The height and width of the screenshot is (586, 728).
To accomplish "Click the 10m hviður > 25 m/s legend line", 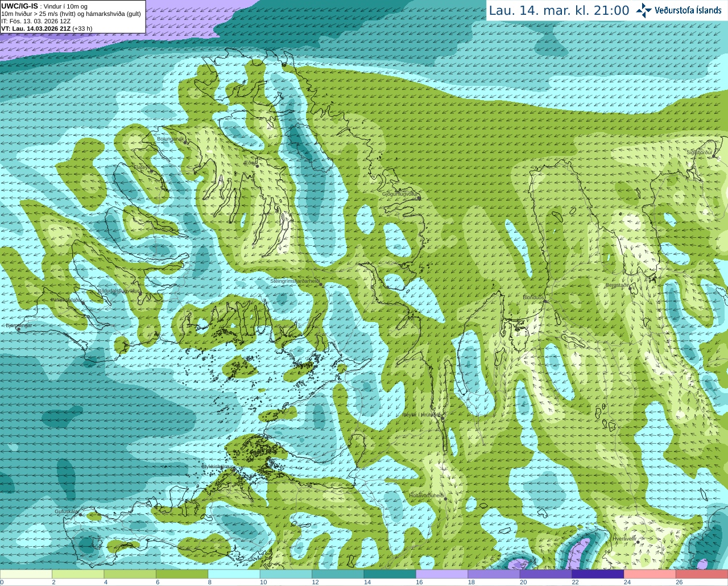I will pyautogui.click(x=71, y=14).
